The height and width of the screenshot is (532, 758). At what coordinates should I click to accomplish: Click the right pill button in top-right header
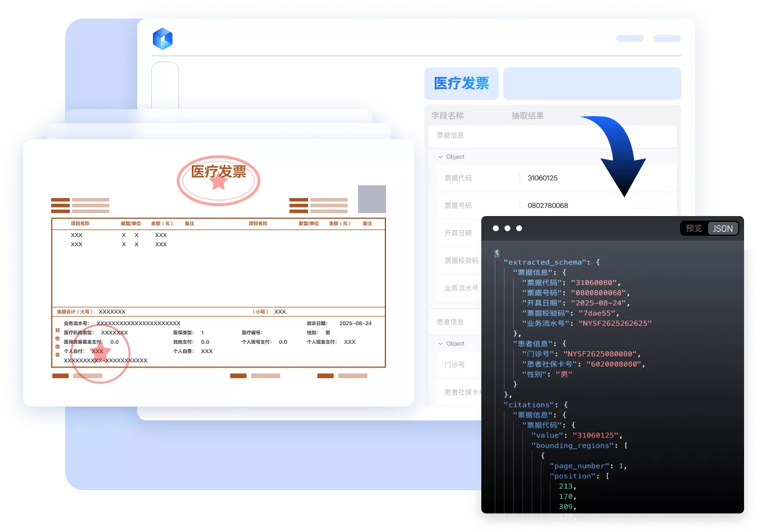coord(667,38)
